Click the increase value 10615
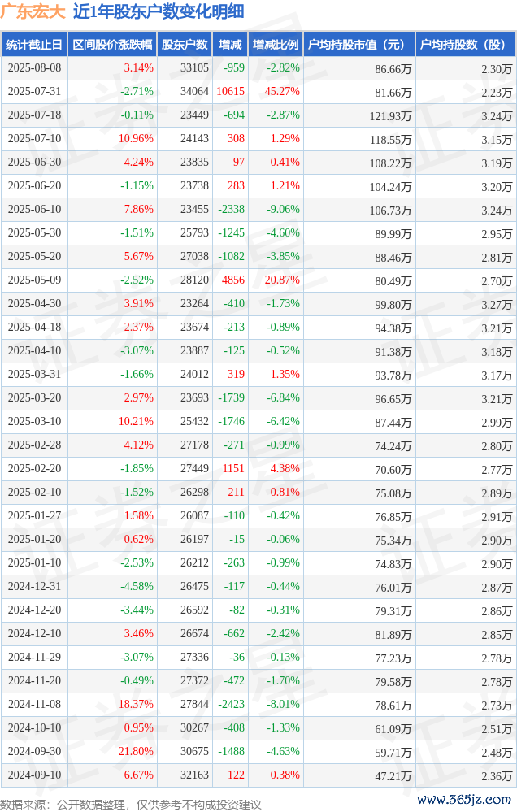Viewport: 517px width, 812px height. tap(231, 92)
